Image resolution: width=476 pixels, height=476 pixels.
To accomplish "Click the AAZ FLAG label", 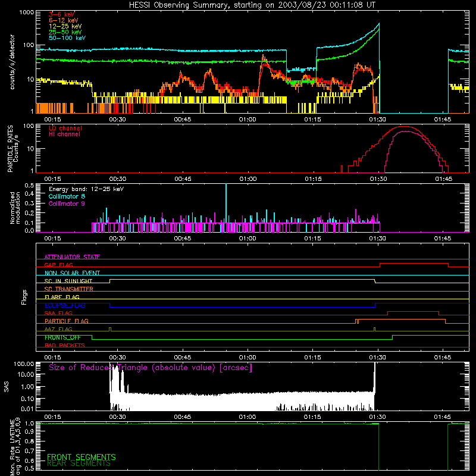I will (x=58, y=329).
